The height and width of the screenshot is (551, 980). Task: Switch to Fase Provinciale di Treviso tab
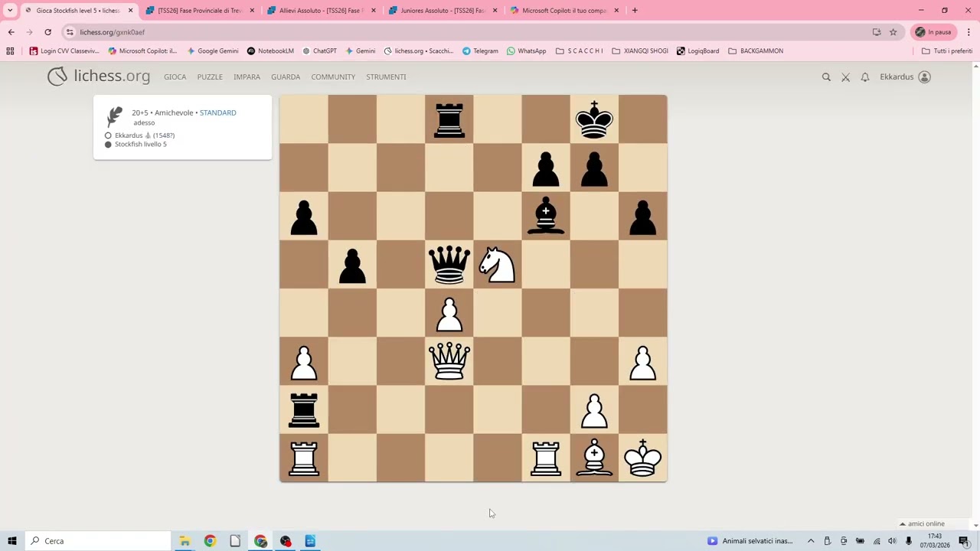201,11
